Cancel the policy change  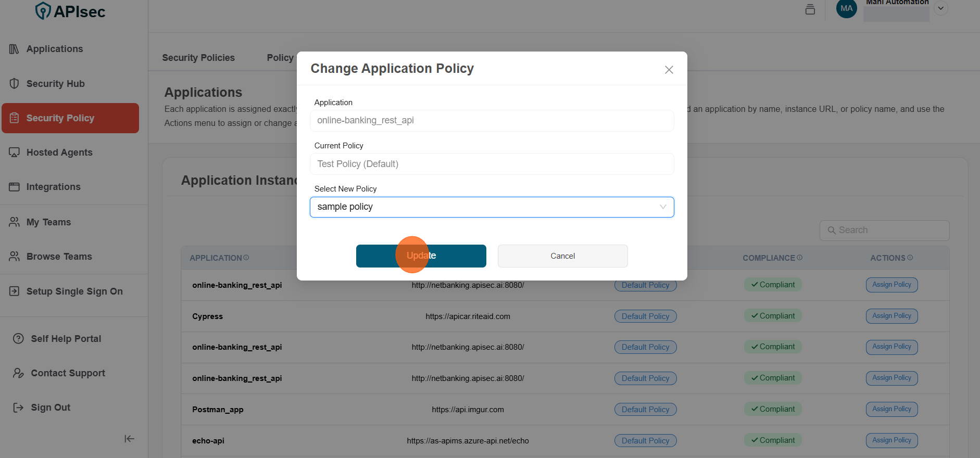click(562, 256)
